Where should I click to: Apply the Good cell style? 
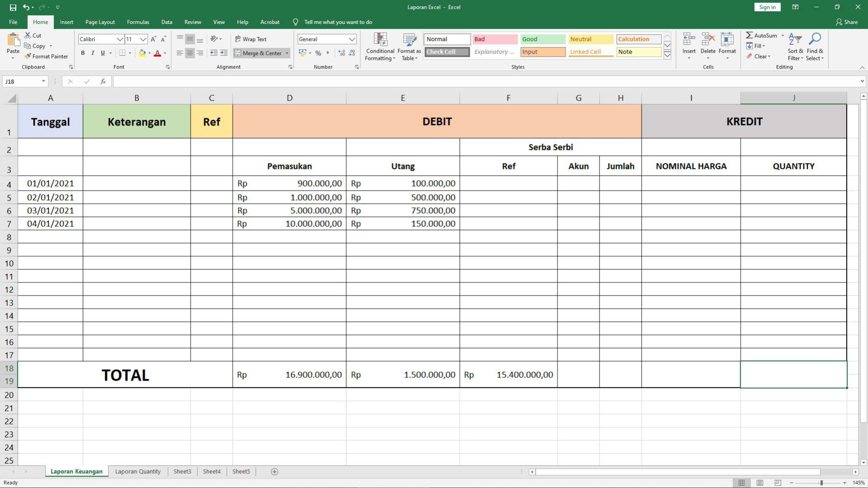(x=542, y=39)
